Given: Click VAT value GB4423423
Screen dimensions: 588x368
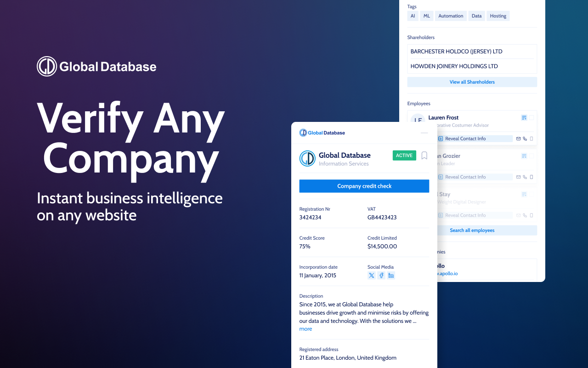Looking at the screenshot, I should click(x=382, y=217).
